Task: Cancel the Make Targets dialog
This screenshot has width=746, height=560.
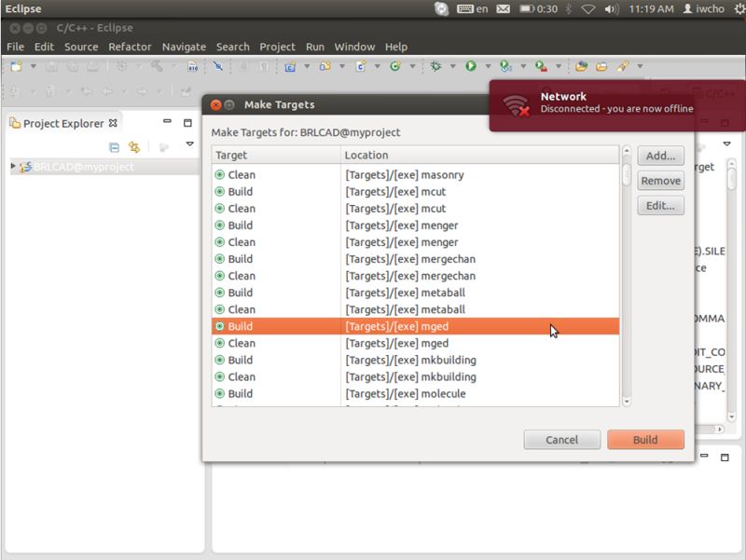Action: (x=561, y=440)
